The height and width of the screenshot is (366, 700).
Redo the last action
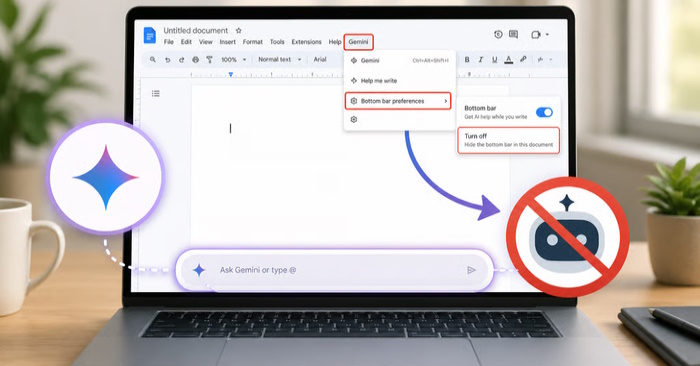click(181, 59)
